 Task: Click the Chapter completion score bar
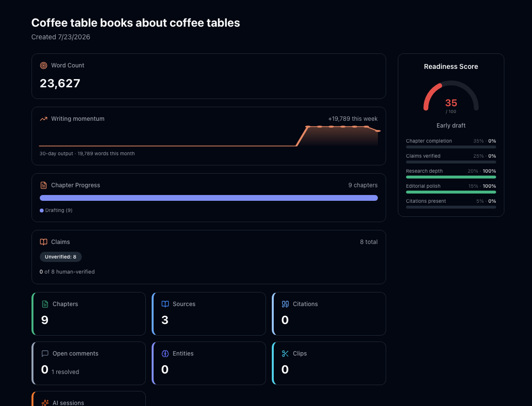(451, 147)
